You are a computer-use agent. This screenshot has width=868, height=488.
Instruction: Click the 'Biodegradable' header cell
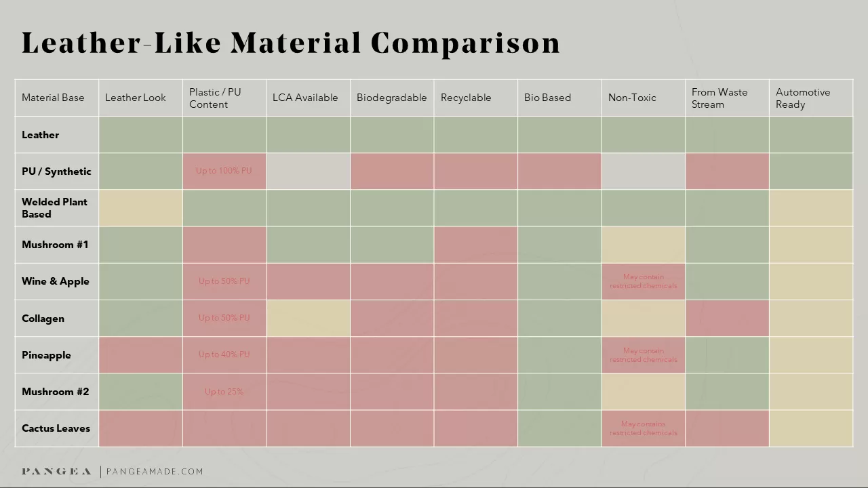[392, 98]
